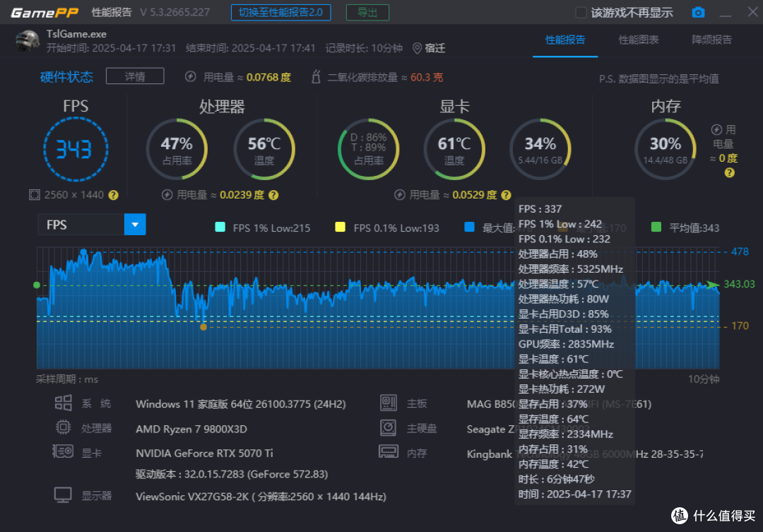Switch to the 性能图表 tab

click(x=638, y=40)
